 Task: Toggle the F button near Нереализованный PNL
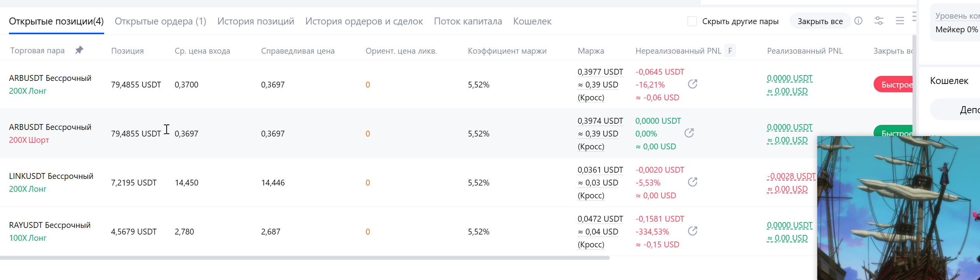[x=730, y=51]
